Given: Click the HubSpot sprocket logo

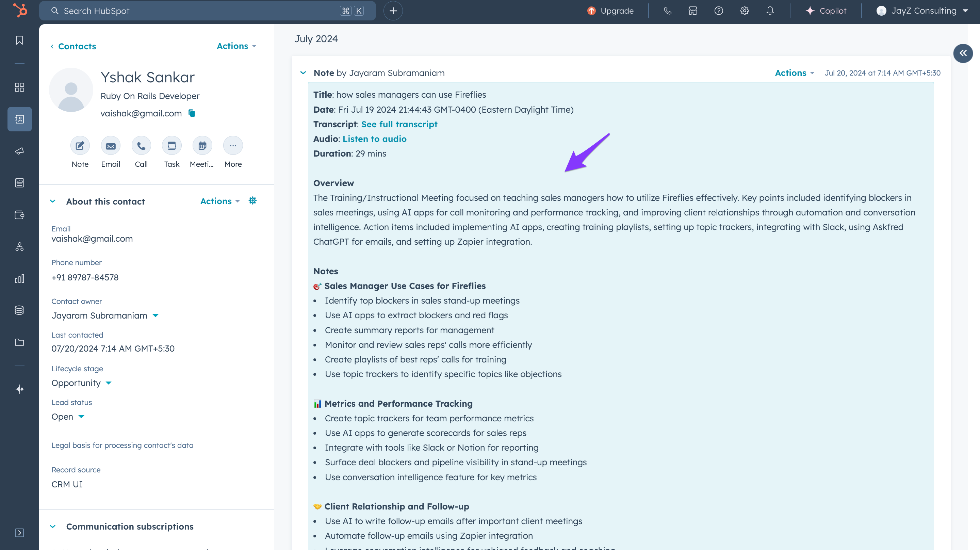Looking at the screenshot, I should pyautogui.click(x=20, y=10).
